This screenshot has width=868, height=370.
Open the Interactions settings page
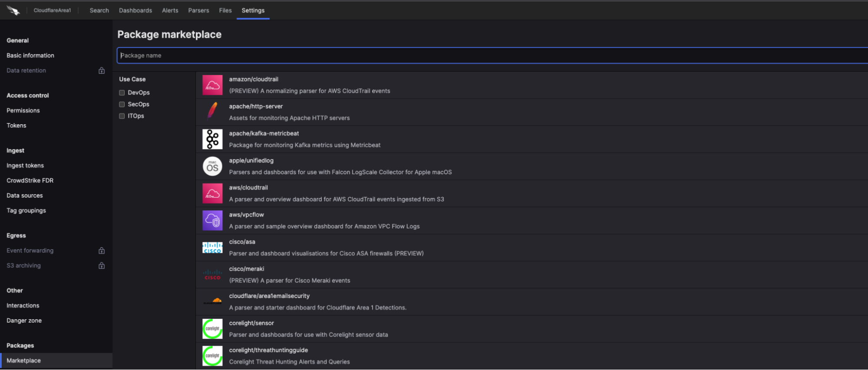point(23,306)
